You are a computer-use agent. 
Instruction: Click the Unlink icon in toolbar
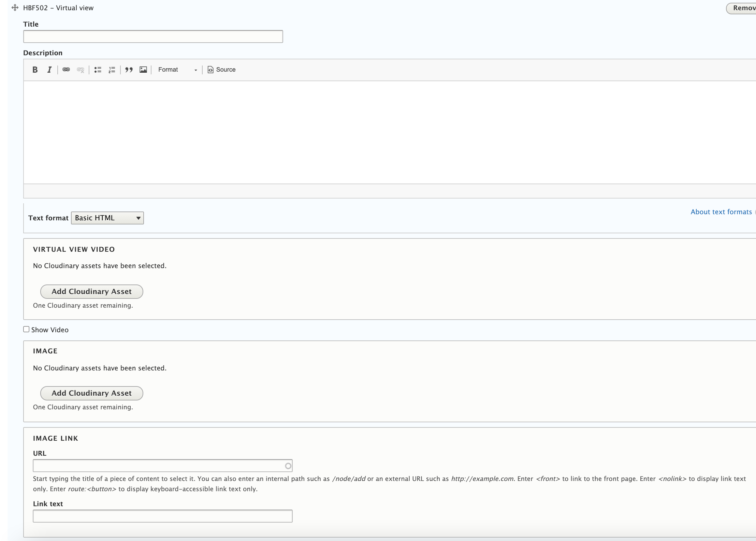(x=81, y=70)
